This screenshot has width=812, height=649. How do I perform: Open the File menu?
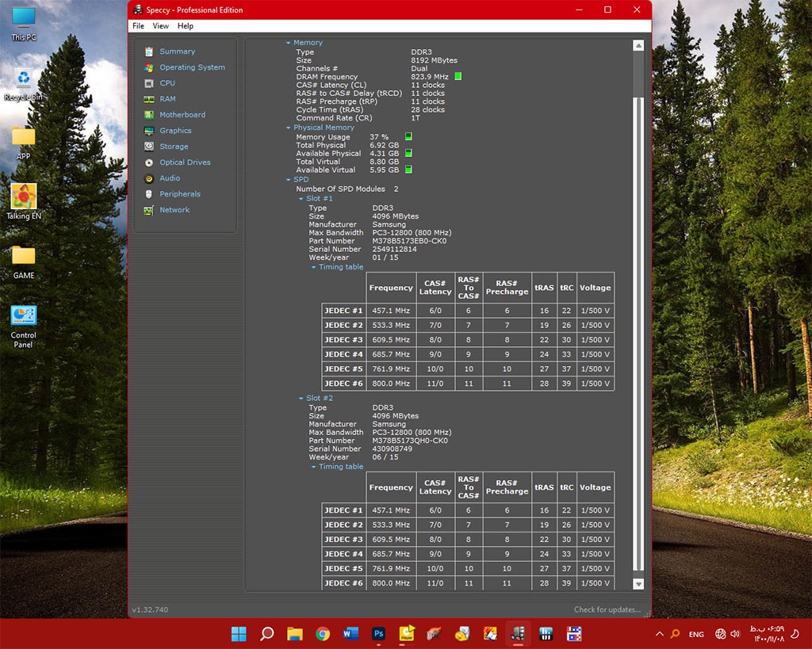pos(138,26)
